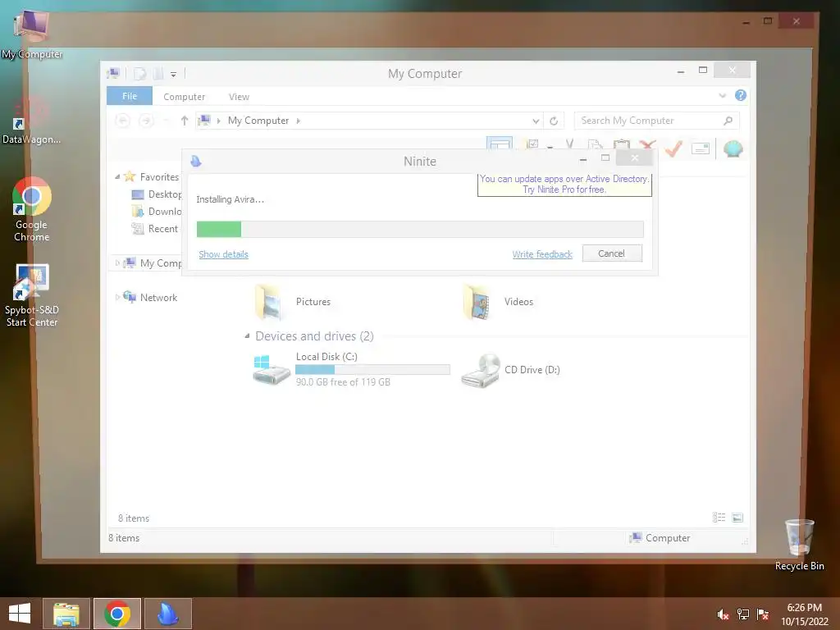
Task: Click the "8 items" status bar text
Action: (124, 538)
